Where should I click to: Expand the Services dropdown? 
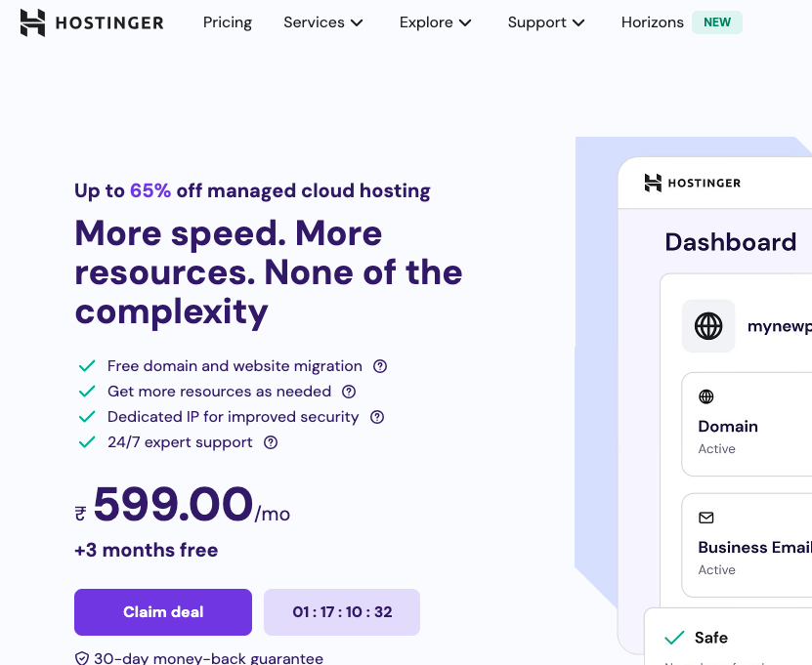point(323,21)
